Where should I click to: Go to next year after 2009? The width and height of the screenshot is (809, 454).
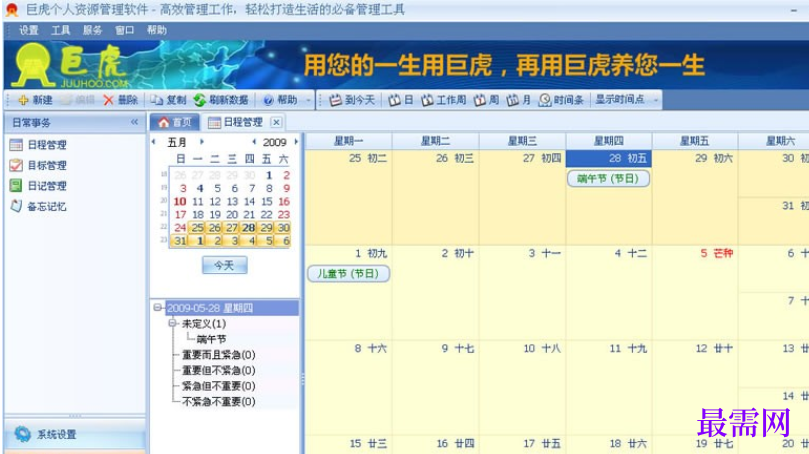coord(296,142)
